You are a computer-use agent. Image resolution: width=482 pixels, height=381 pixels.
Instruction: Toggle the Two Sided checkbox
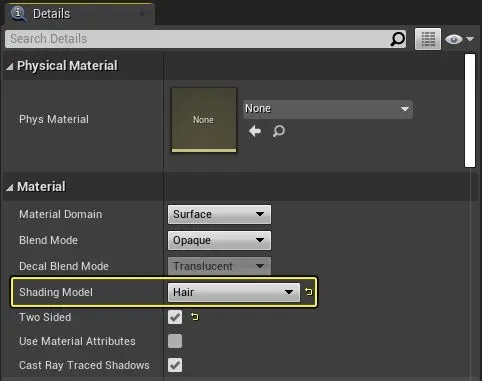(x=175, y=317)
